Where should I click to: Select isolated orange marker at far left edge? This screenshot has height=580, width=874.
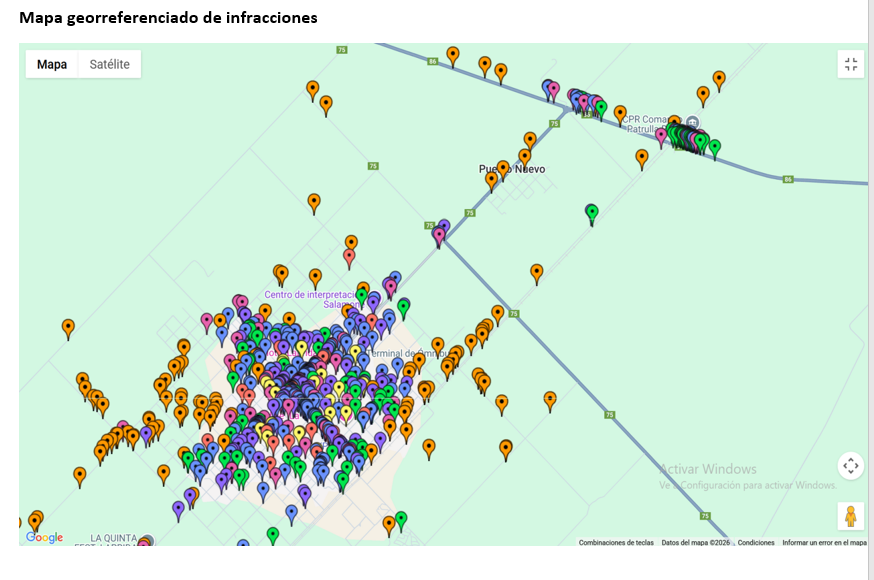[x=68, y=327]
